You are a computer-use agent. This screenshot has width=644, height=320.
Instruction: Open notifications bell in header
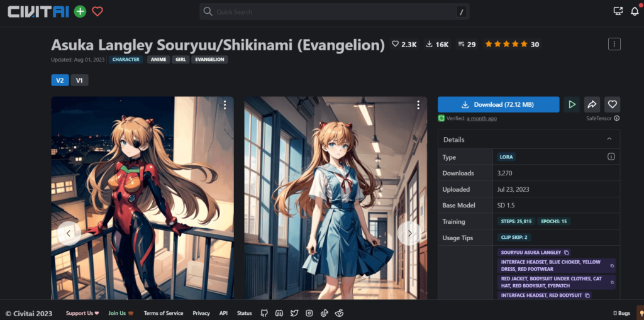coord(634,11)
